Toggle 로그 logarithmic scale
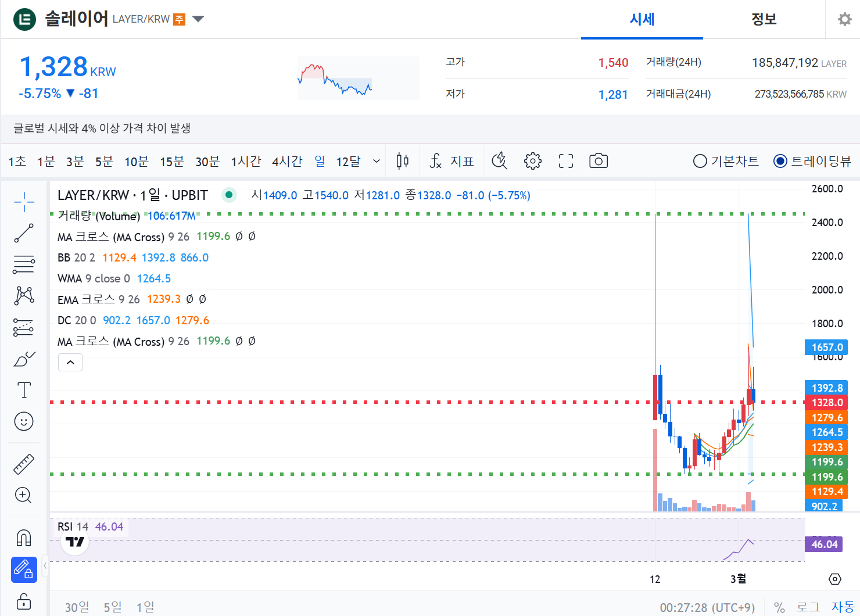 click(808, 607)
